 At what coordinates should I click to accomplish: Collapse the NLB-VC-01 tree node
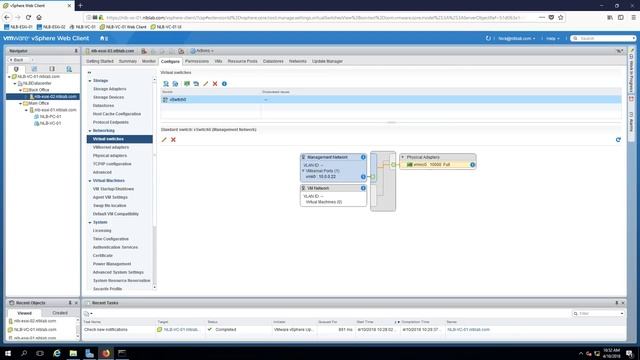pyautogui.click(x=9, y=77)
